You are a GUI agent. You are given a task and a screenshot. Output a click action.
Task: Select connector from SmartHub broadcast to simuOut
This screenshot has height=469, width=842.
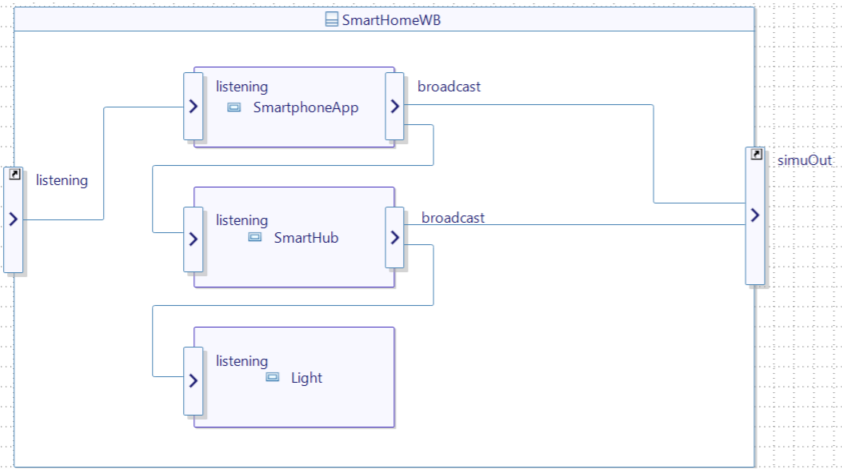[575, 225]
